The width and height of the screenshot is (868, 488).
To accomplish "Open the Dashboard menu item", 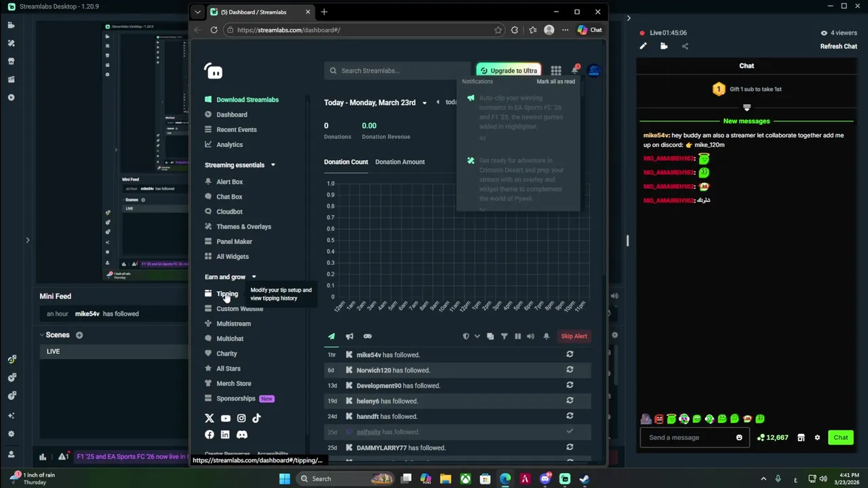I will pos(231,115).
